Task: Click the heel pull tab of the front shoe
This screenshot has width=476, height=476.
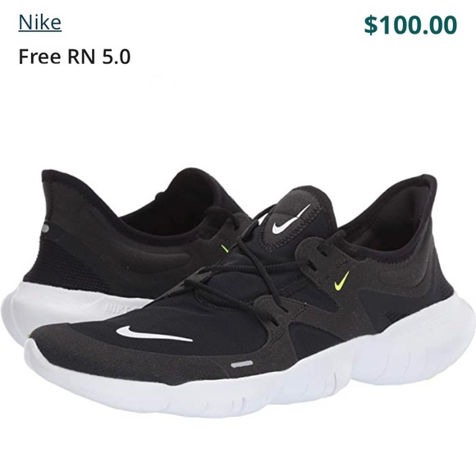Action: pyautogui.click(x=427, y=185)
